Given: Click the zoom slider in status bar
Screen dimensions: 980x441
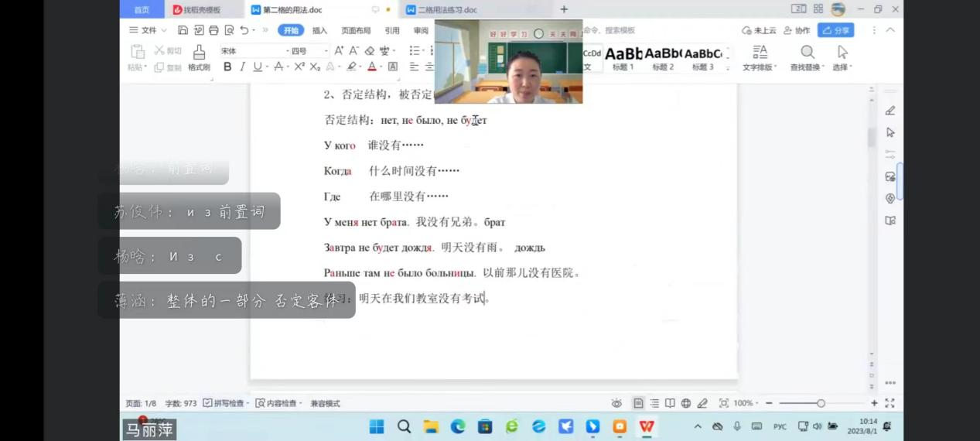Looking at the screenshot, I should tap(821, 403).
